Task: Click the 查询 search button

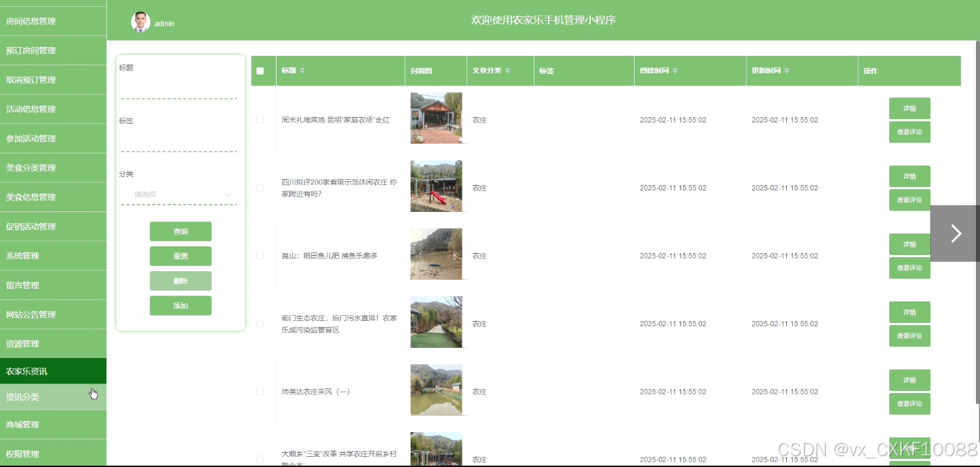Action: [x=180, y=231]
